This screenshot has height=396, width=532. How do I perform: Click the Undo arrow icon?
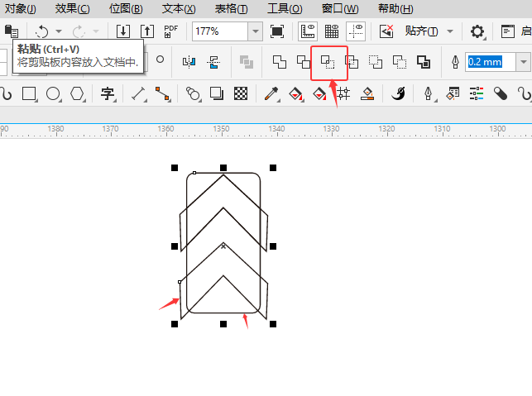pyautogui.click(x=41, y=31)
